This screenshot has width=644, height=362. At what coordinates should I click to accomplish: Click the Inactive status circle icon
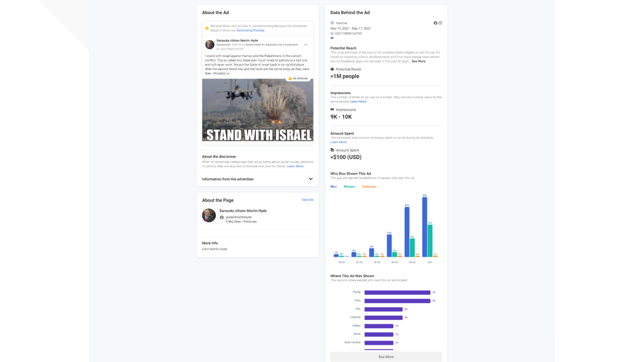332,23
